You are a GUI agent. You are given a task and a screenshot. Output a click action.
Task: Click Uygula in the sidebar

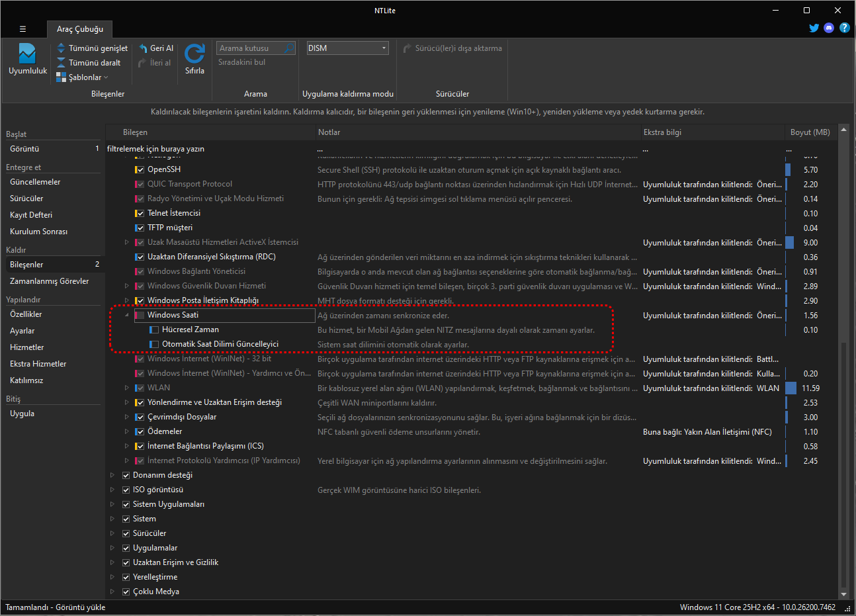point(53,414)
